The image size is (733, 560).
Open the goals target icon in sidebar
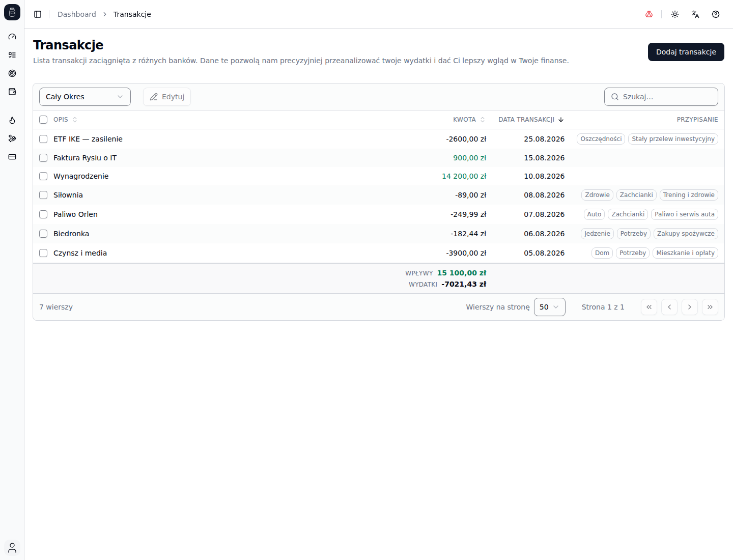tap(12, 73)
